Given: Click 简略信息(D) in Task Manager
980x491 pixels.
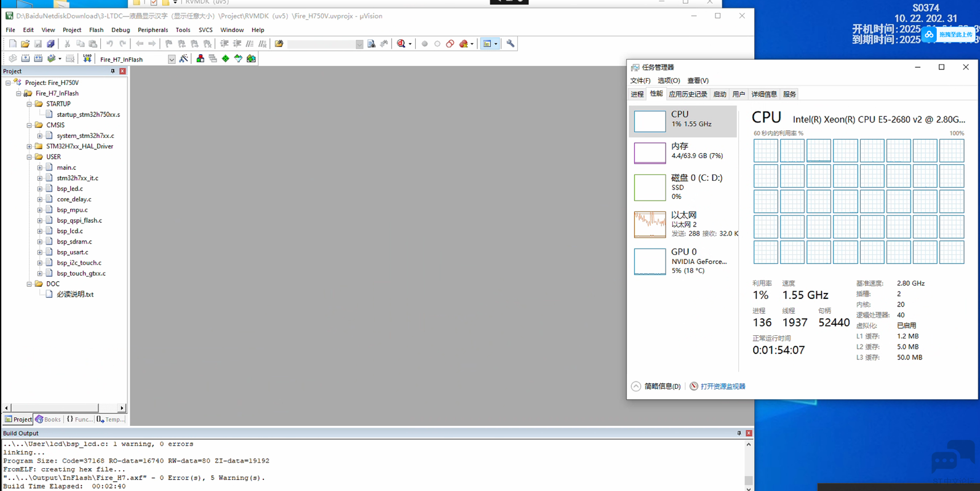Looking at the screenshot, I should coord(656,386).
